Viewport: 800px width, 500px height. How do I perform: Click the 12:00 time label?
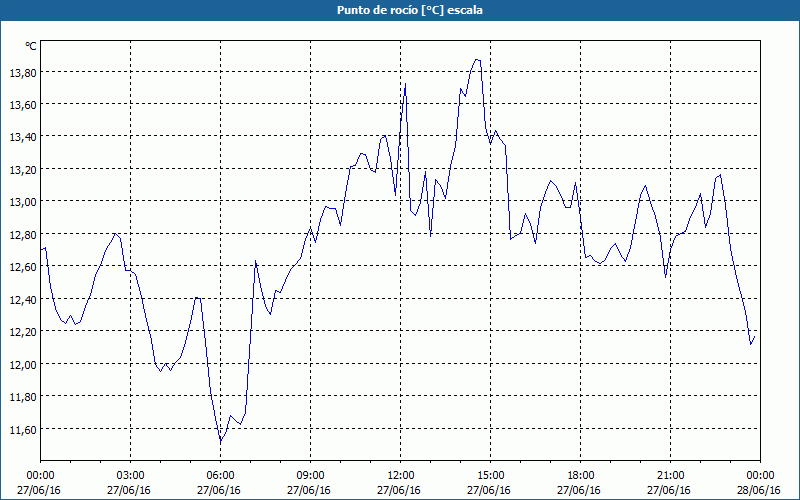click(x=401, y=476)
